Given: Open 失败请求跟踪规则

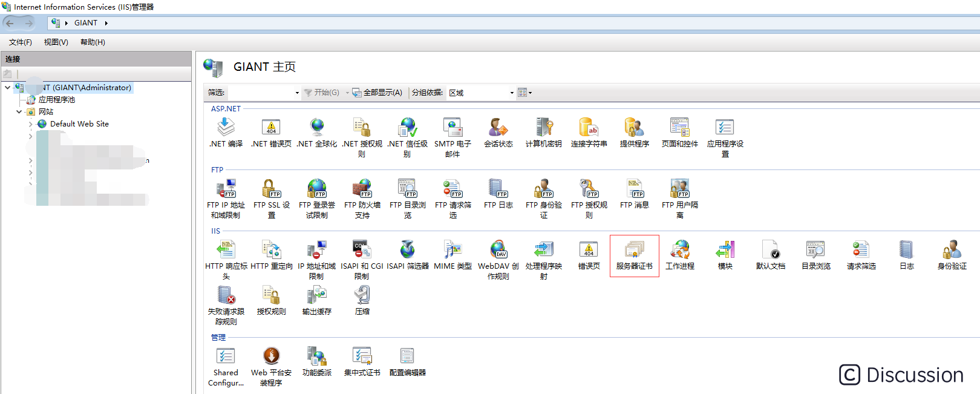Looking at the screenshot, I should coord(226,305).
